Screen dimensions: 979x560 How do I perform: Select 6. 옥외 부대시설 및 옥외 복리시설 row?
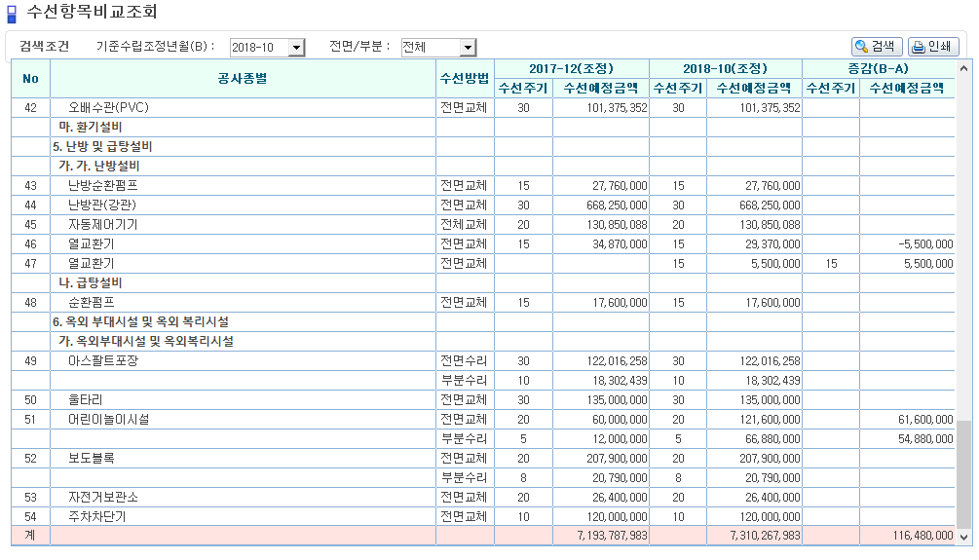483,322
